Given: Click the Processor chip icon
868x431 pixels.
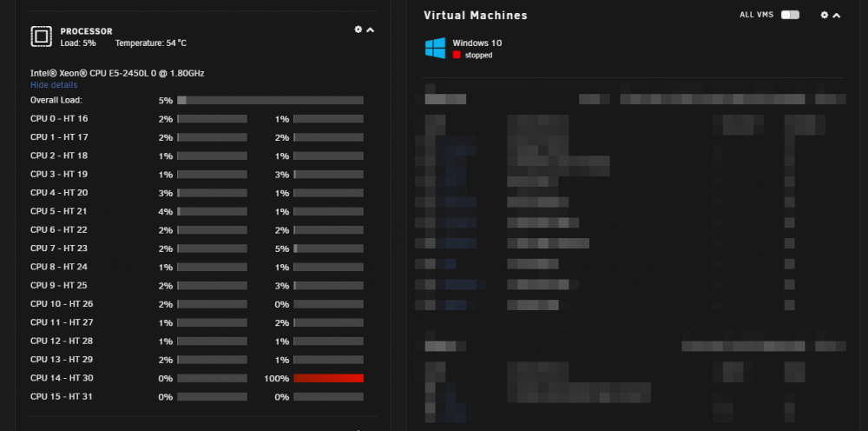Looking at the screenshot, I should coord(41,36).
